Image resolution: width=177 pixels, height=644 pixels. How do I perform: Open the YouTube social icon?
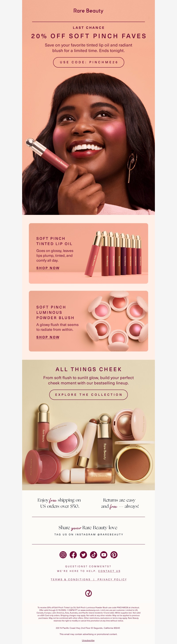[104, 555]
